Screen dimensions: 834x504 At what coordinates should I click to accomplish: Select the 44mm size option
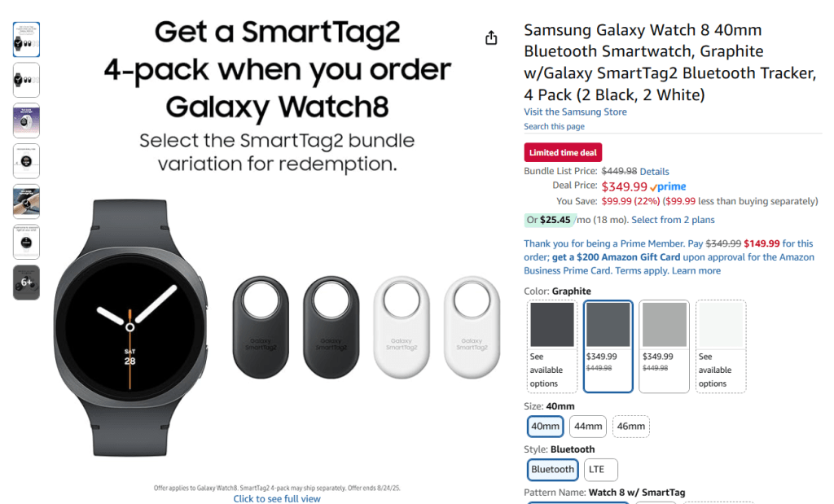(x=588, y=426)
